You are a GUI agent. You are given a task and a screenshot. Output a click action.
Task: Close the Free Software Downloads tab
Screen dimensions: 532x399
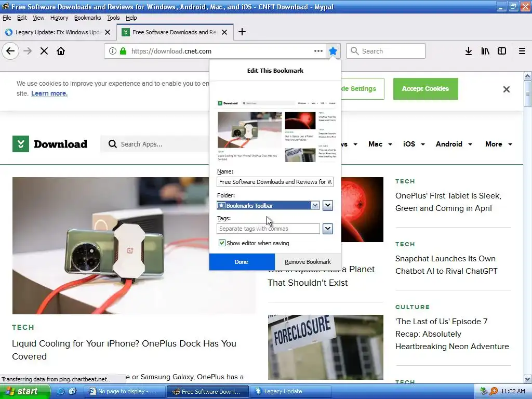point(224,32)
